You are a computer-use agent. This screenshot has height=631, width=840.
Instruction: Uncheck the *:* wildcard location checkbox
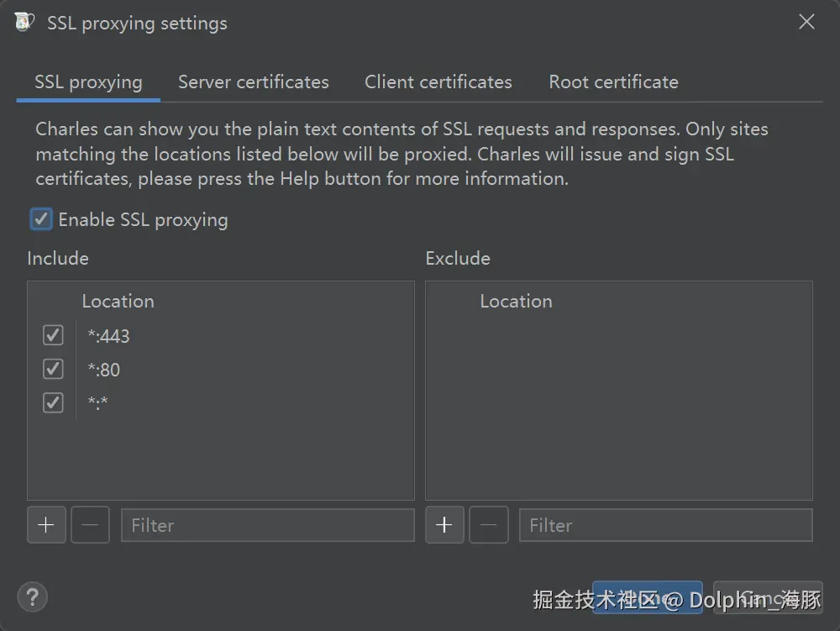[53, 403]
